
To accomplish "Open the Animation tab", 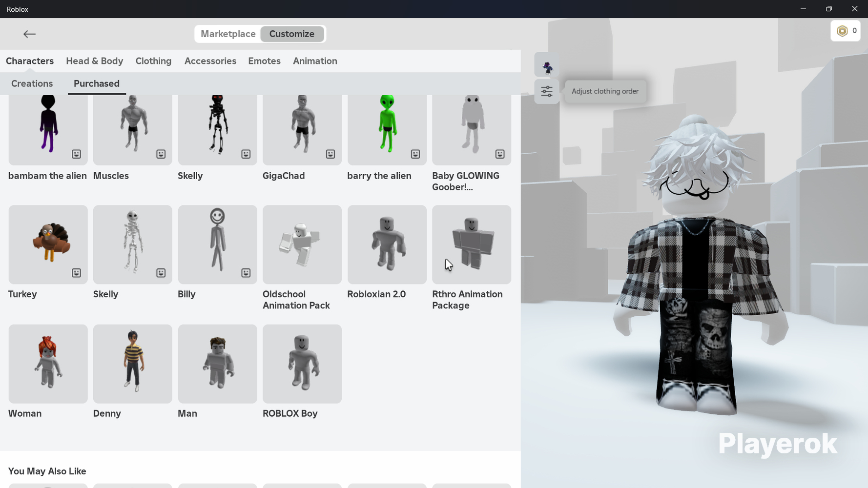I will [315, 61].
